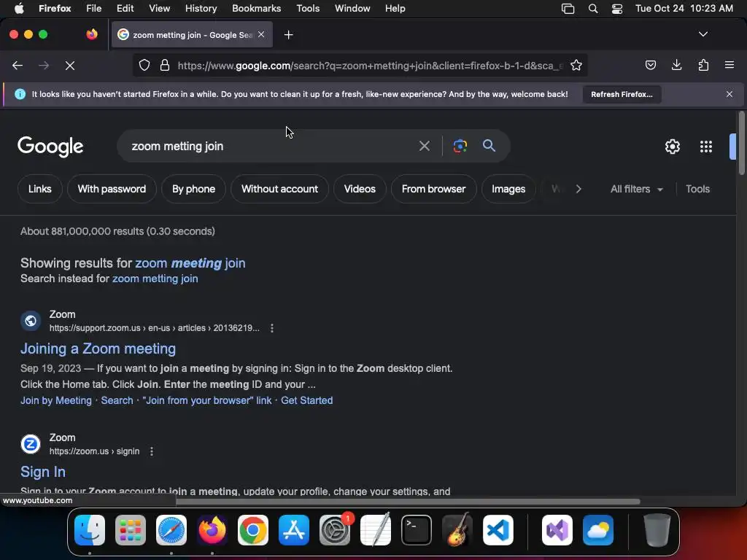The image size is (747, 560).
Task: Open the Edit menu
Action: [x=125, y=9]
